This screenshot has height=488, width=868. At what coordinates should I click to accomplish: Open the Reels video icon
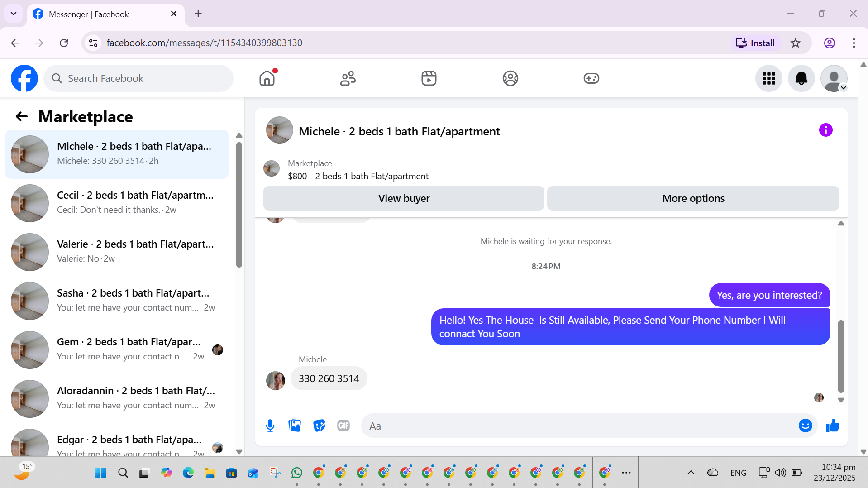[x=429, y=78]
